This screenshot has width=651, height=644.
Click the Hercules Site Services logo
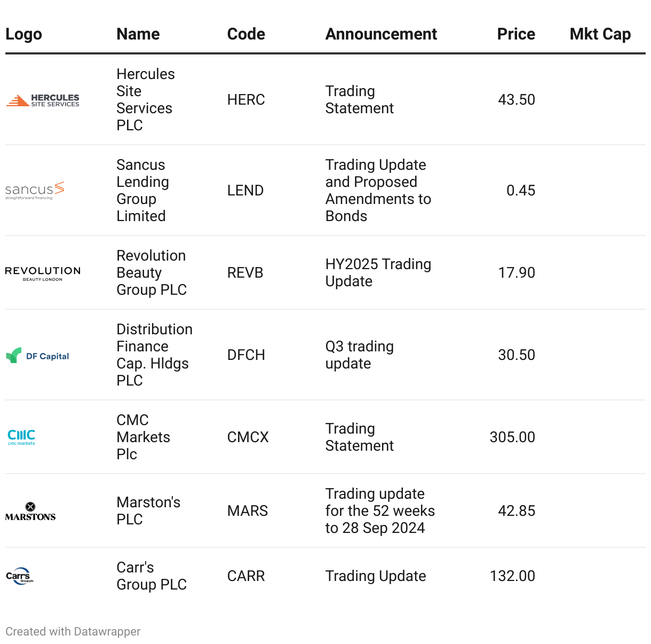coord(43,100)
